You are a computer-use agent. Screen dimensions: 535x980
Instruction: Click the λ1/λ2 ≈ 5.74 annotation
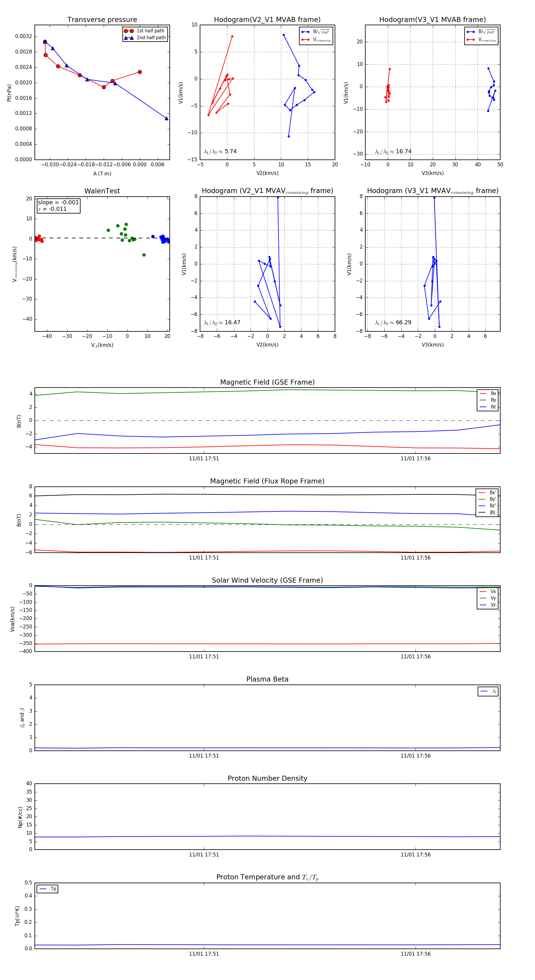(x=220, y=151)
